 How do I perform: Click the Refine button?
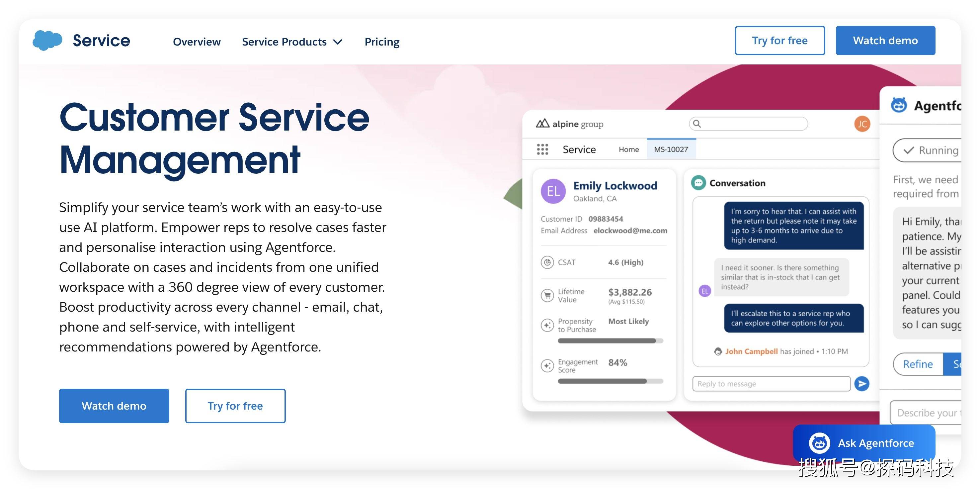(918, 364)
